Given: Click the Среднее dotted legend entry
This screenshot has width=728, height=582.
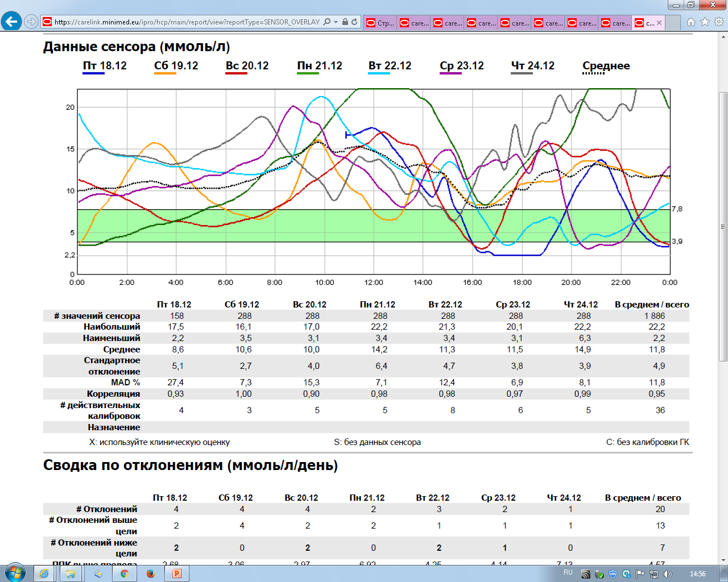Looking at the screenshot, I should (x=606, y=66).
